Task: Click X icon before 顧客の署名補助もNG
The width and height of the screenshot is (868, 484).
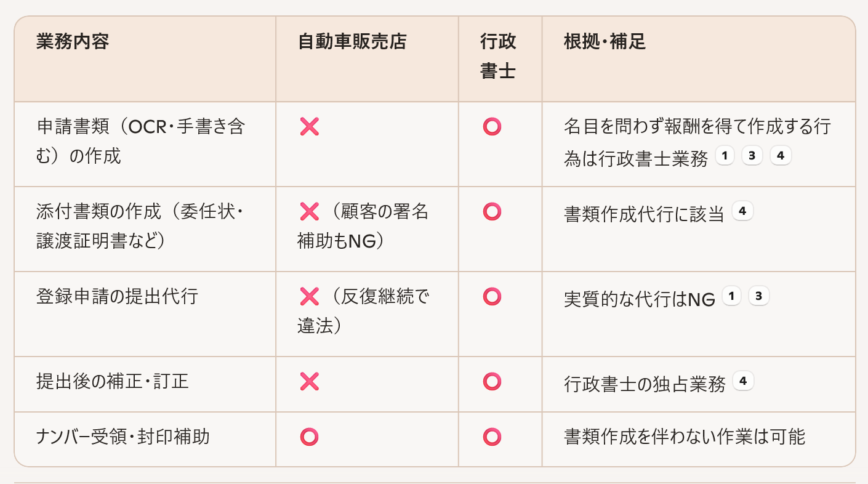Action: coord(309,212)
